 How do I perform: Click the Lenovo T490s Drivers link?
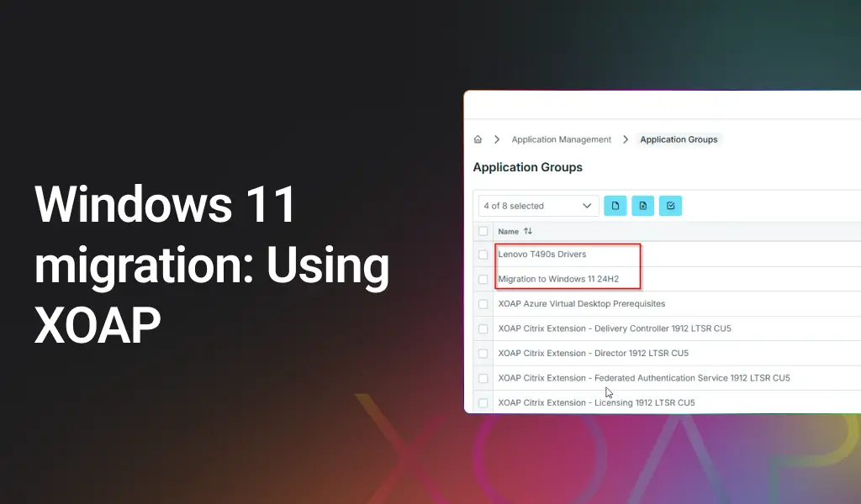pos(544,254)
